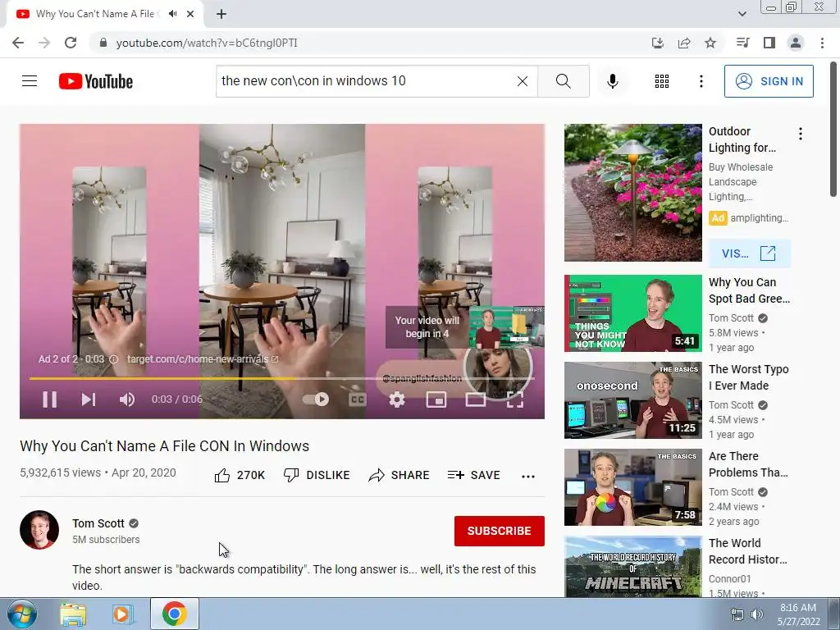Viewport: 840px width, 630px height.
Task: Open Chrome media controls icon
Action: pos(742,43)
